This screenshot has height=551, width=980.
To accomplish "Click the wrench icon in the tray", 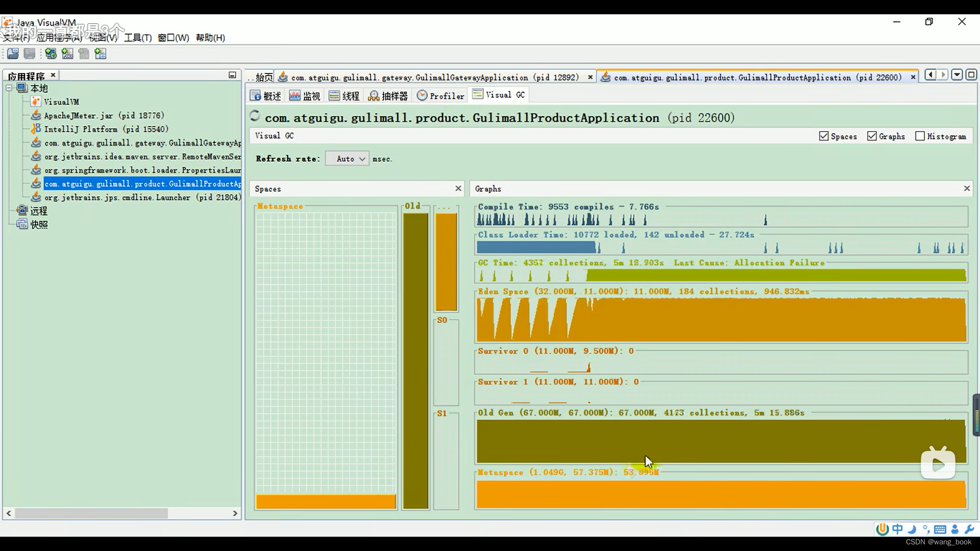I will [969, 529].
